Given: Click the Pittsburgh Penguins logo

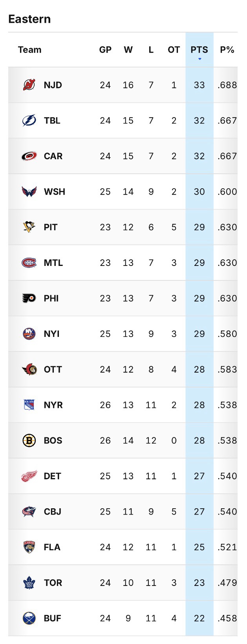Looking at the screenshot, I should (29, 227).
